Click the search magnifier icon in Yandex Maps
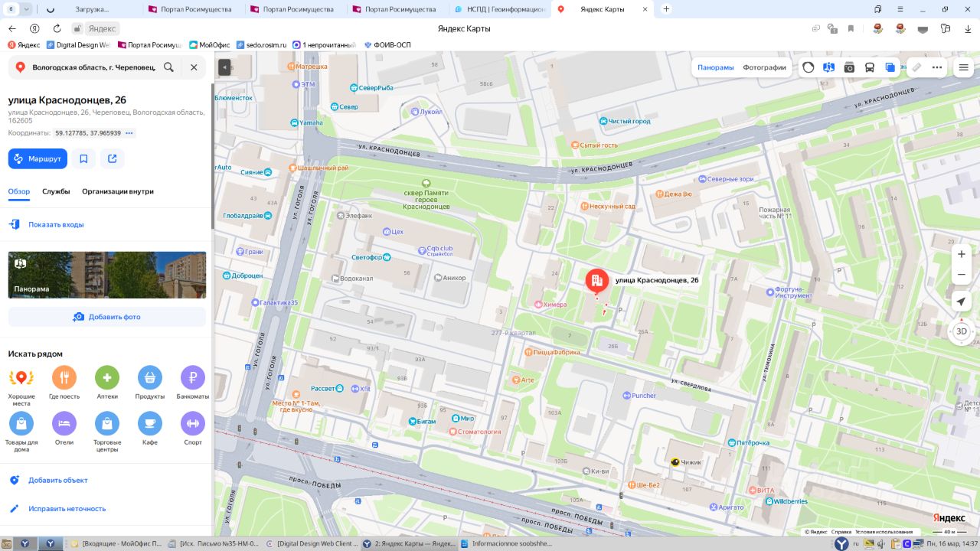 tap(168, 67)
